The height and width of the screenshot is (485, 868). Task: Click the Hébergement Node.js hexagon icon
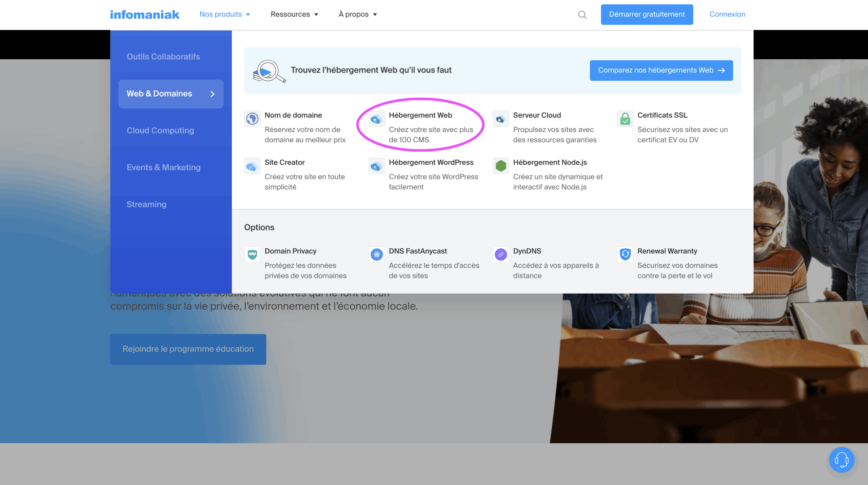501,166
